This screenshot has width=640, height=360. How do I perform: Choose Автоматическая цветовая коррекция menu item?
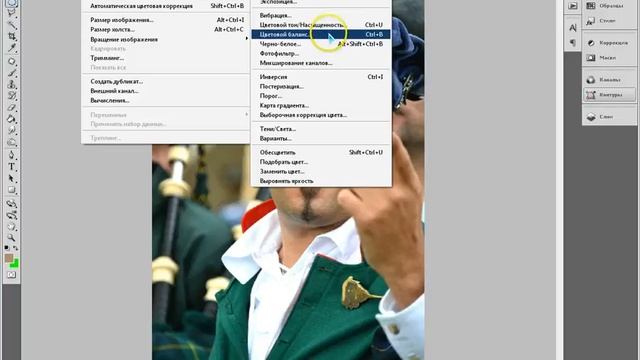[x=166, y=6]
